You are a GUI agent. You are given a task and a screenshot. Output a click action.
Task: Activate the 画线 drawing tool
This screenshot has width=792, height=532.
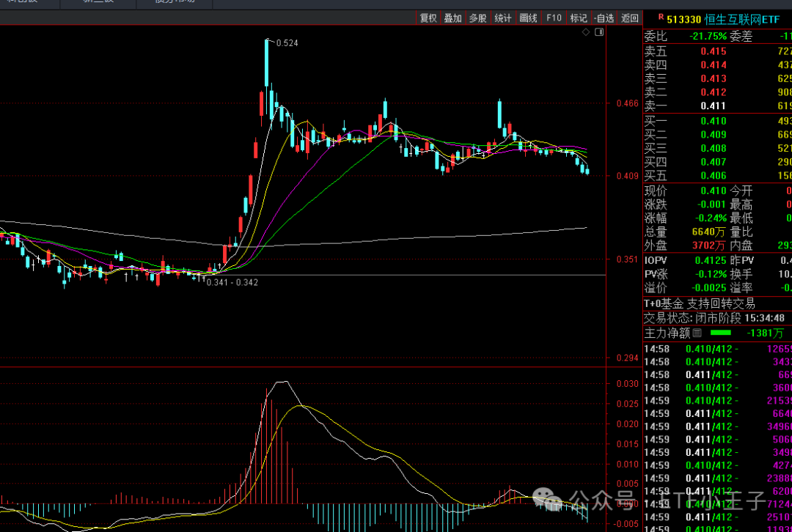[x=528, y=18]
